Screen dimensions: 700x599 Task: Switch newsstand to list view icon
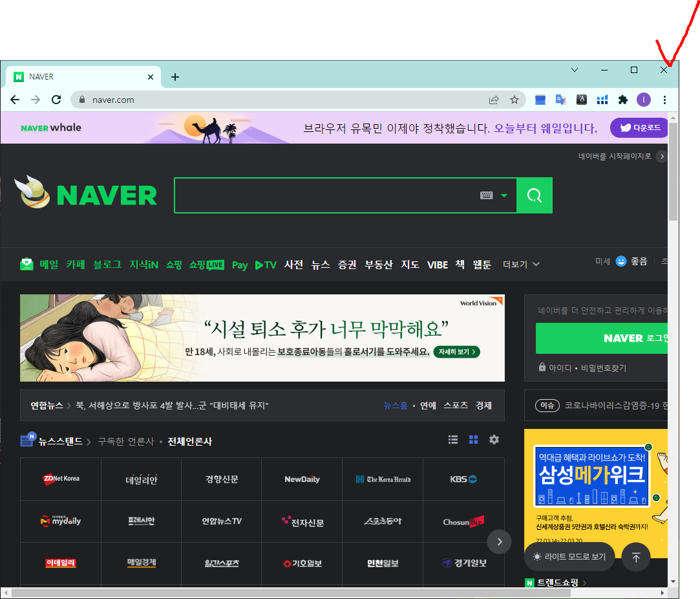[453, 439]
